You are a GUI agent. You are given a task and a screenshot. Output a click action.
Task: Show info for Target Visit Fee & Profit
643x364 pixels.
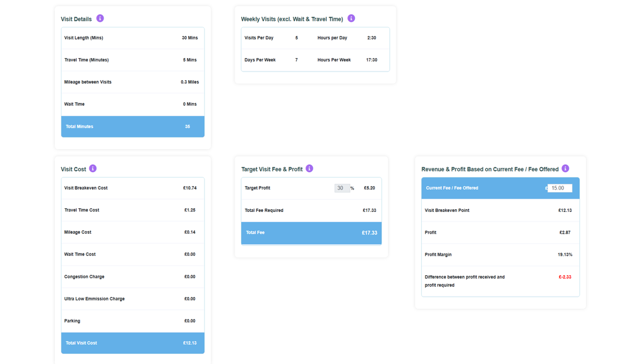tap(310, 168)
